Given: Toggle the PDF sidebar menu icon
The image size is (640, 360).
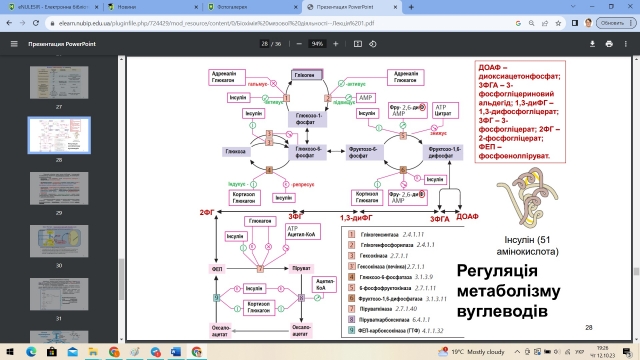Looking at the screenshot, I should [x=14, y=44].
